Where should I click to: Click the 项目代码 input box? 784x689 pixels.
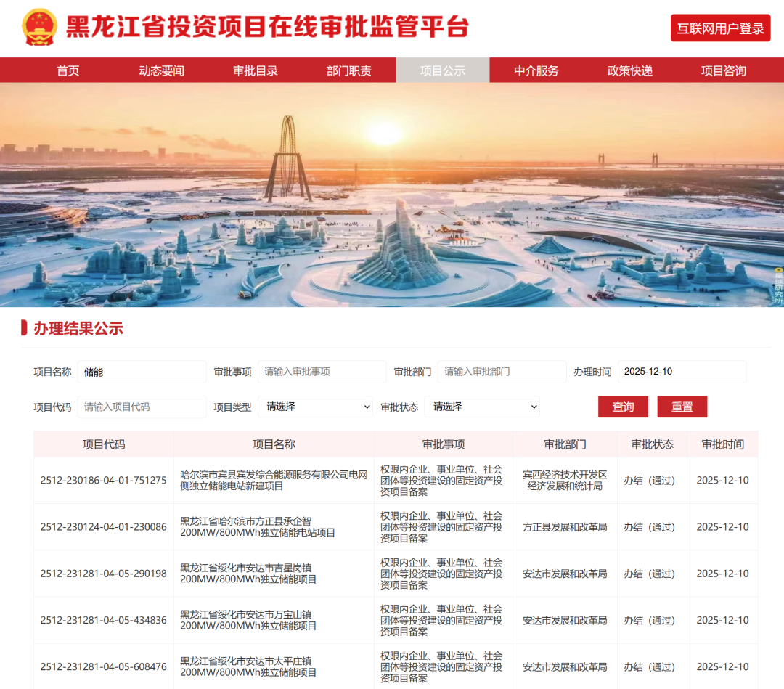(x=142, y=407)
